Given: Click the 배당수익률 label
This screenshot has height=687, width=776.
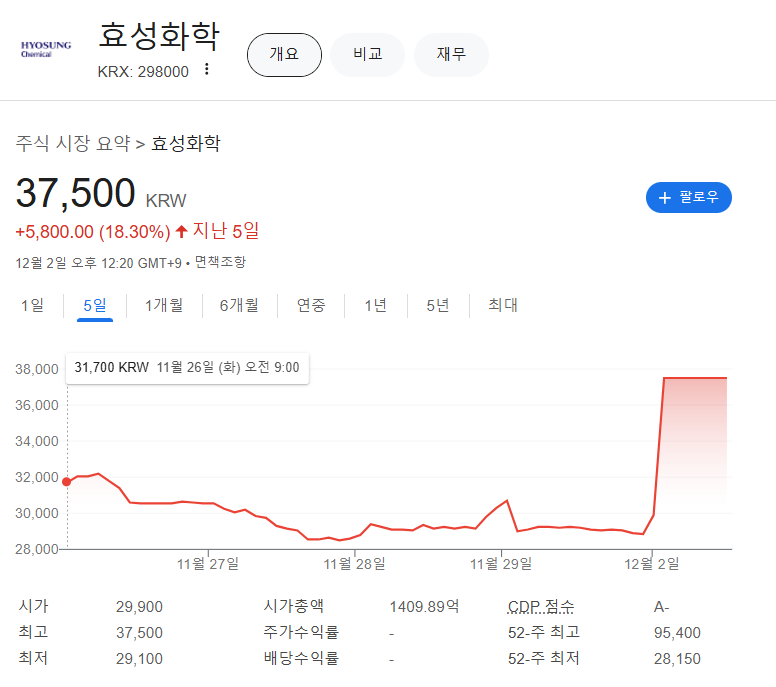Looking at the screenshot, I should click(x=301, y=658).
